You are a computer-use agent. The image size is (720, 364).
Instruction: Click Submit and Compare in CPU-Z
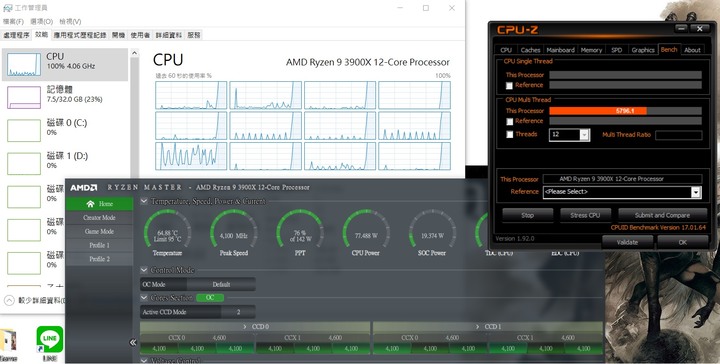pos(662,215)
